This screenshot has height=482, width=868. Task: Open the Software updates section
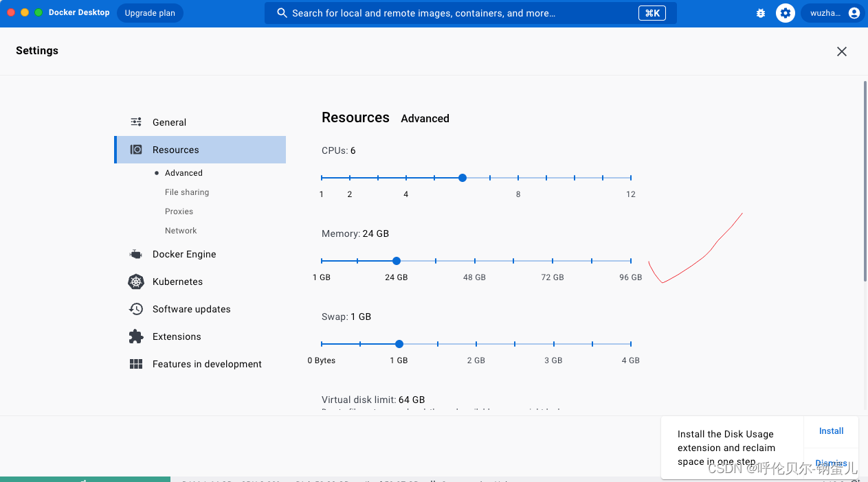(200, 309)
